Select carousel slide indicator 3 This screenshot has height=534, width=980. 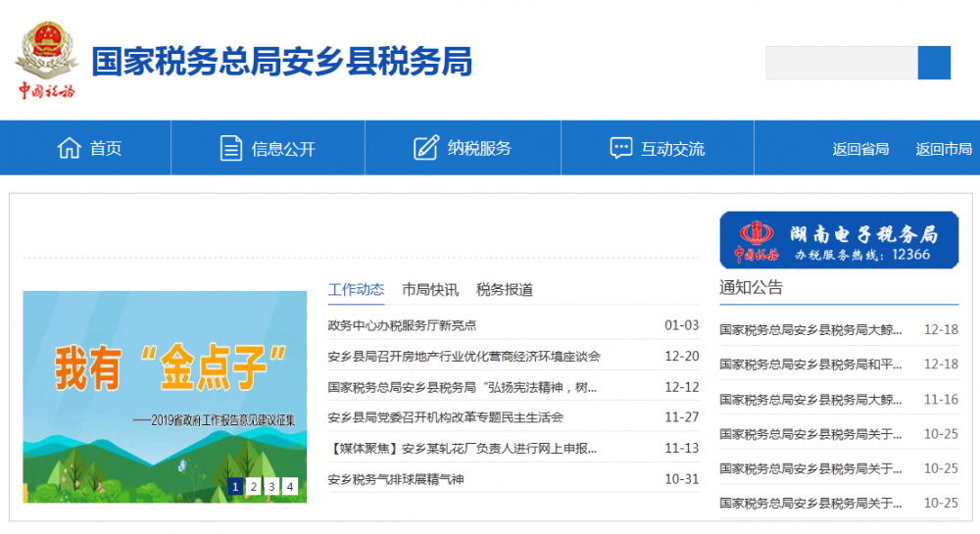[x=271, y=486]
